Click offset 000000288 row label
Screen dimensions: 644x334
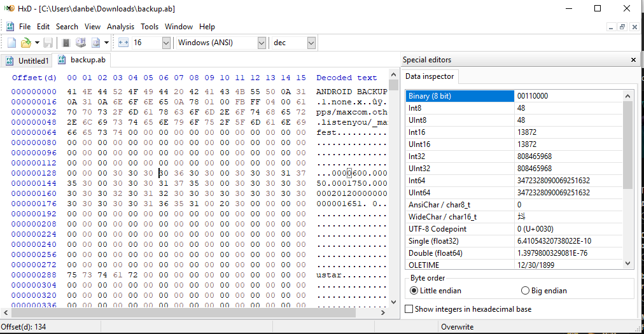(x=34, y=275)
